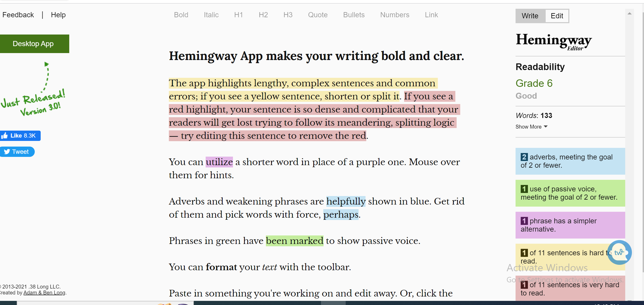Screen dimensions: 644x305
Task: Click scrollbar up arrow in sidebar
Action: (x=629, y=14)
